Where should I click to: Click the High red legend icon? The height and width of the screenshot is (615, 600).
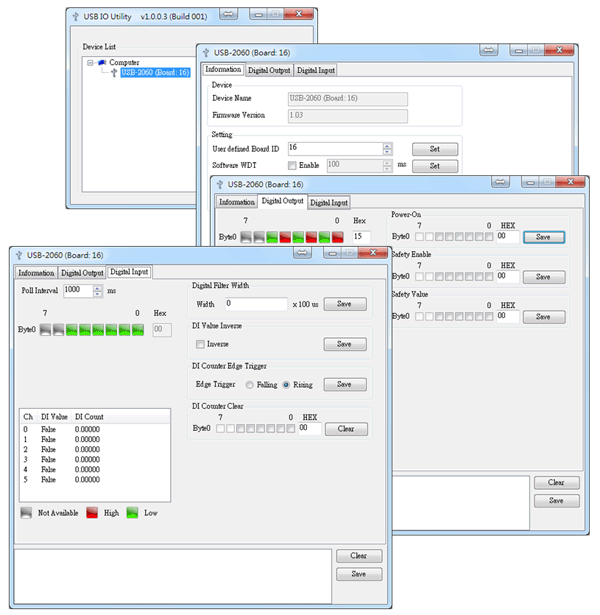point(92,513)
